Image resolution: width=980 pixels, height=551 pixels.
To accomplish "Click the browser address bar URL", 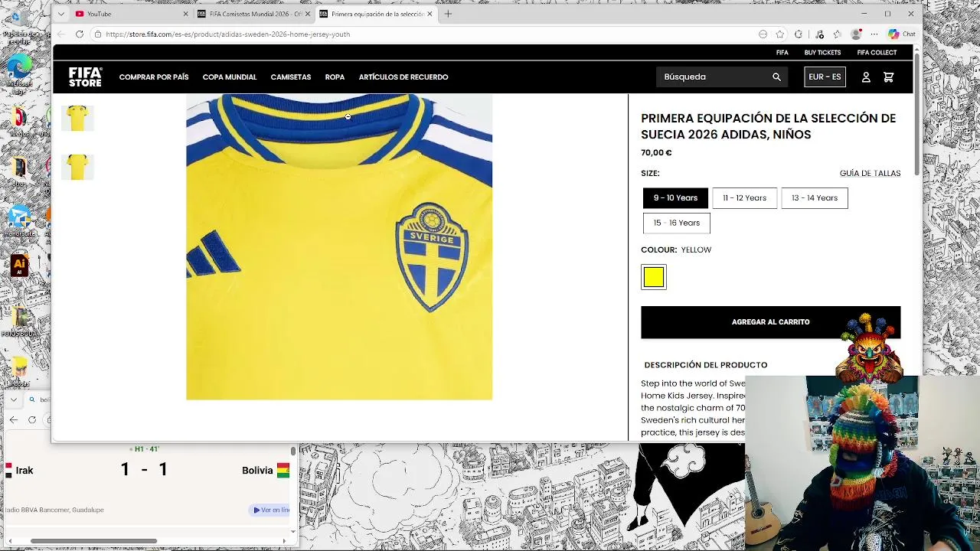I will [x=227, y=34].
